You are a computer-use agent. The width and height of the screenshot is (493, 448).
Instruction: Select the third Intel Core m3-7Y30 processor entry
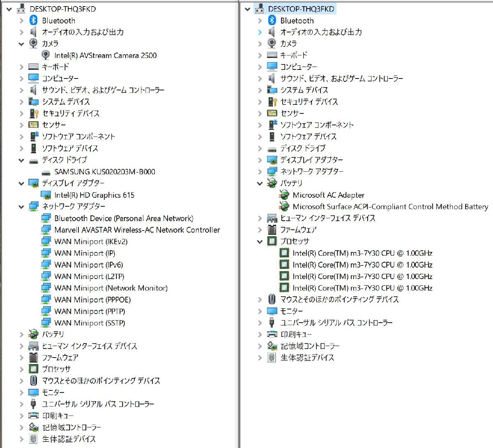[362, 276]
